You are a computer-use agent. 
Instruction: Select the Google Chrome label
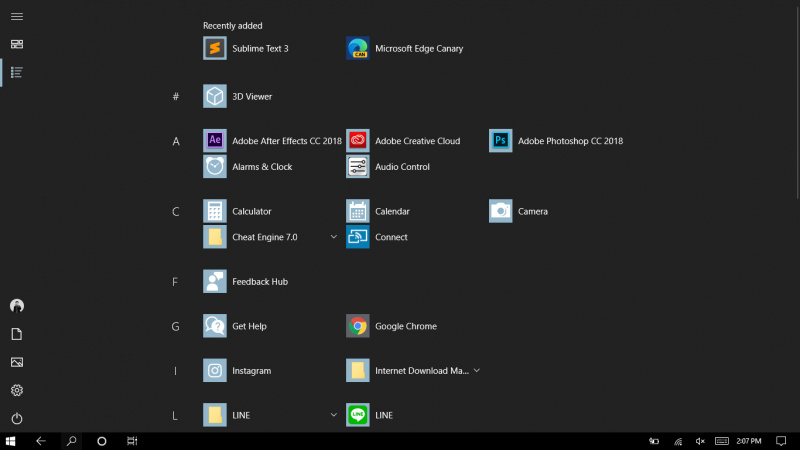click(x=406, y=326)
